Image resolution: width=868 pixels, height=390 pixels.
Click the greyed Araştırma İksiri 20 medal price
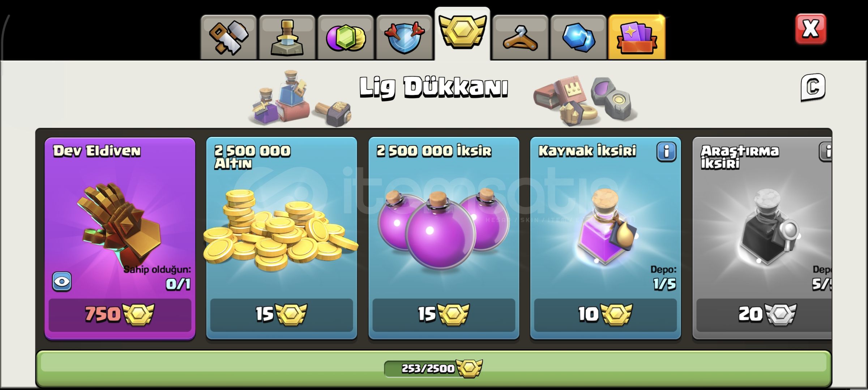764,315
